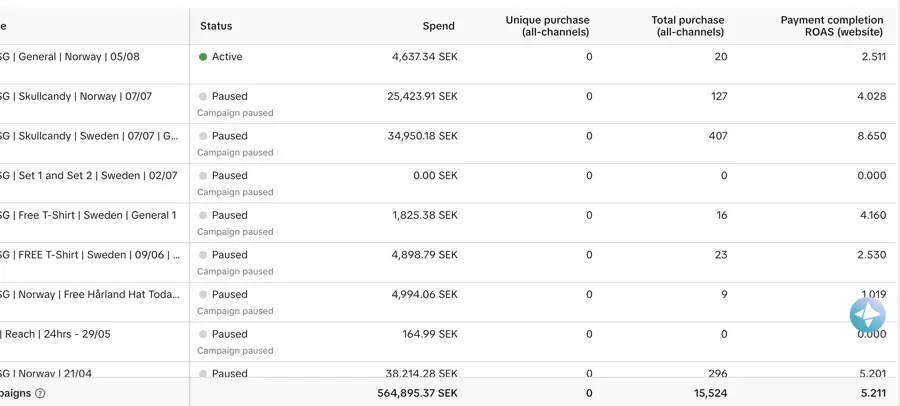Open campaign Free T-Shirt | Sweden | General 1

coord(88,215)
